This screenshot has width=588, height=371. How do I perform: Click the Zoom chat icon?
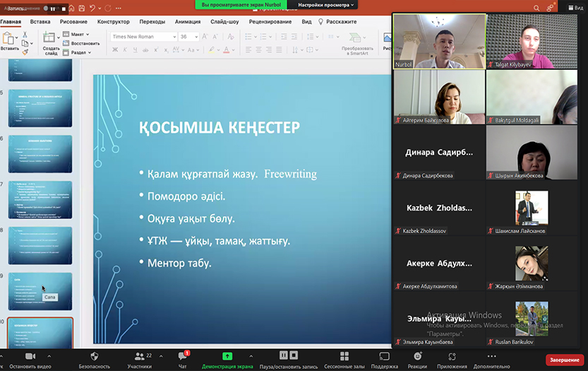coord(182,357)
